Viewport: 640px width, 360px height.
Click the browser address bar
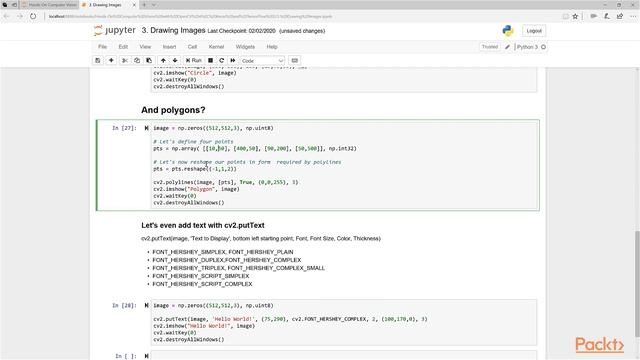point(302,16)
